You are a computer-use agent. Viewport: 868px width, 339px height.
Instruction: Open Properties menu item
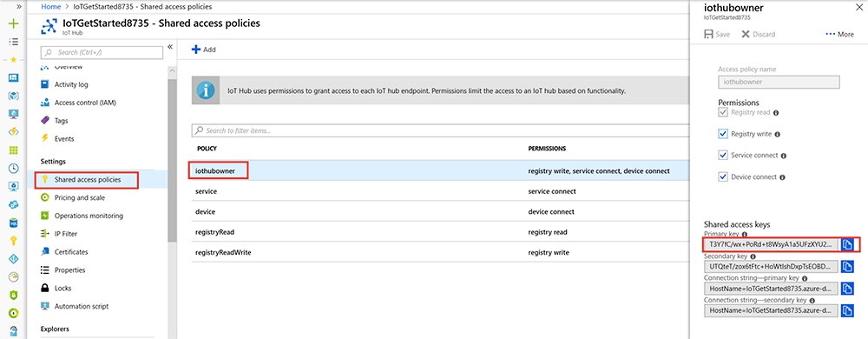62,270
